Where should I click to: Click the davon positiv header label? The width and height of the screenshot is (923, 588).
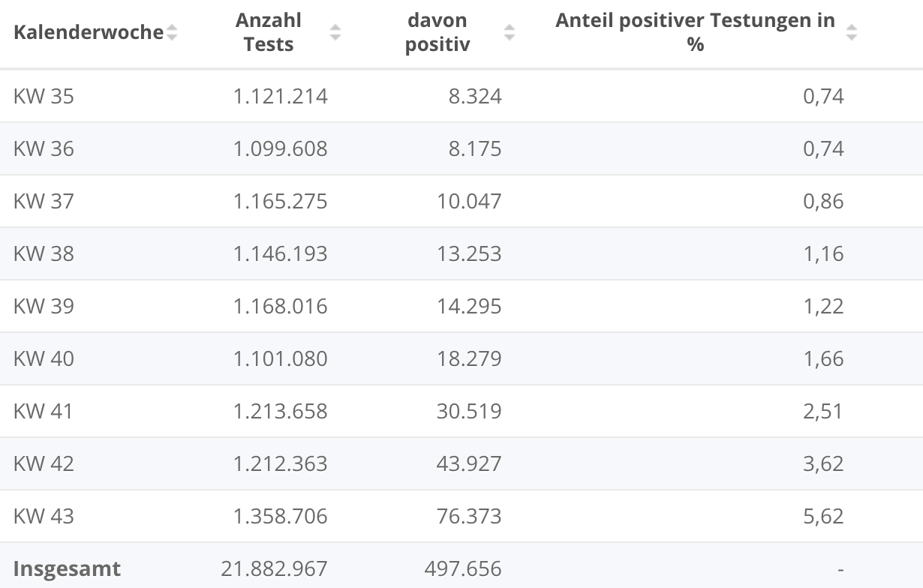click(437, 32)
